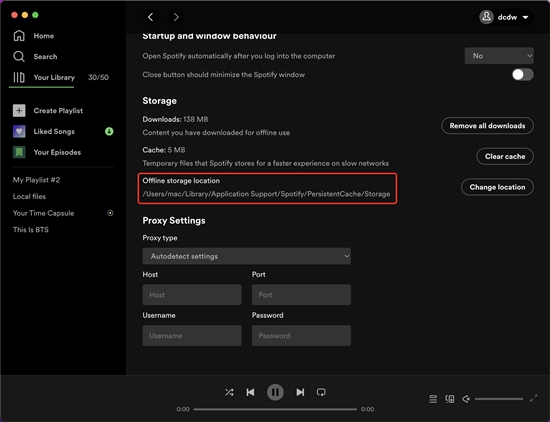This screenshot has height=422, width=550.
Task: Open the This Is BTS playlist
Action: [31, 230]
